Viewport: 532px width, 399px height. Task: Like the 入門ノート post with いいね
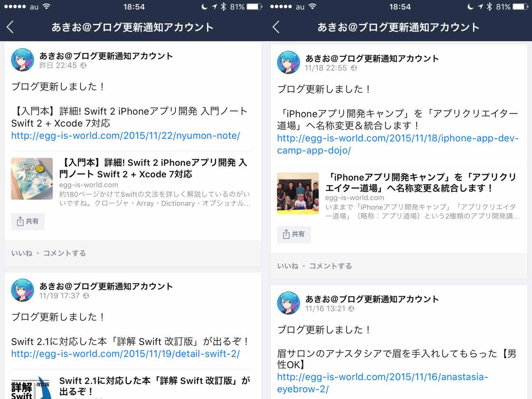click(22, 253)
